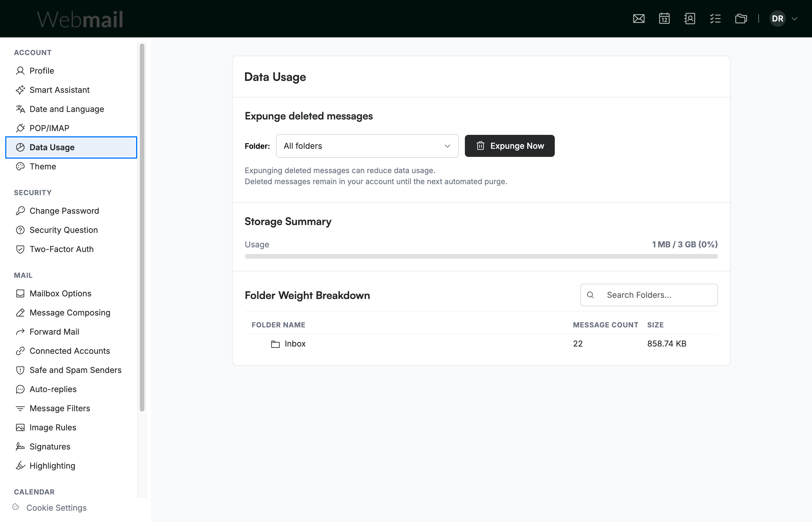Open Cookie Settings link
The image size is (812, 522).
tap(56, 507)
